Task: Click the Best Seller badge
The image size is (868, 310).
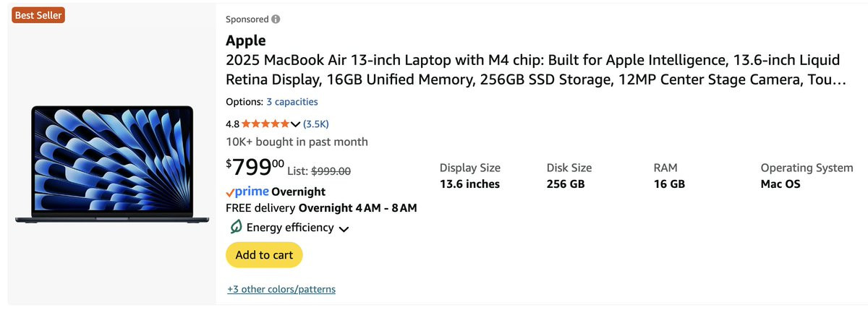Action: 38,14
